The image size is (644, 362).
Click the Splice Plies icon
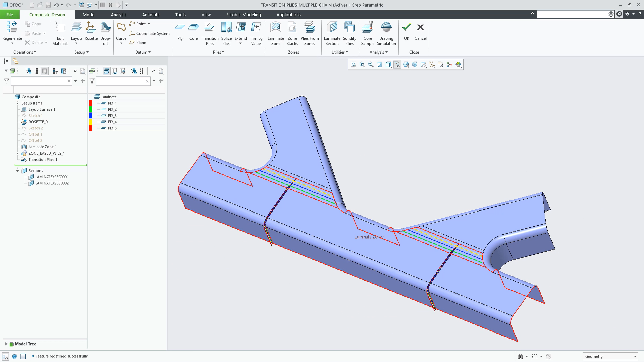pos(226,27)
